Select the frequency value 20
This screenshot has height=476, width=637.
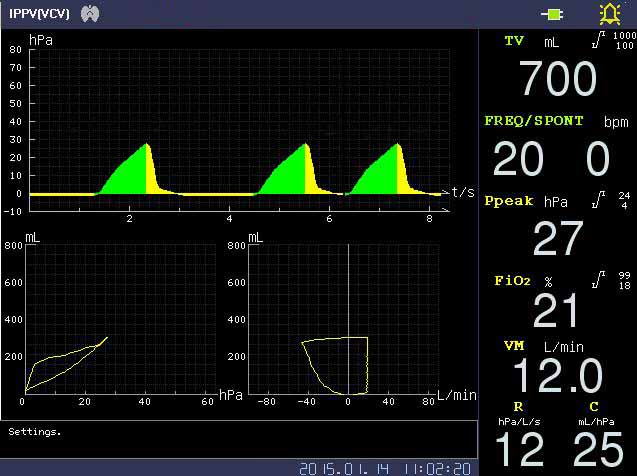(518, 159)
